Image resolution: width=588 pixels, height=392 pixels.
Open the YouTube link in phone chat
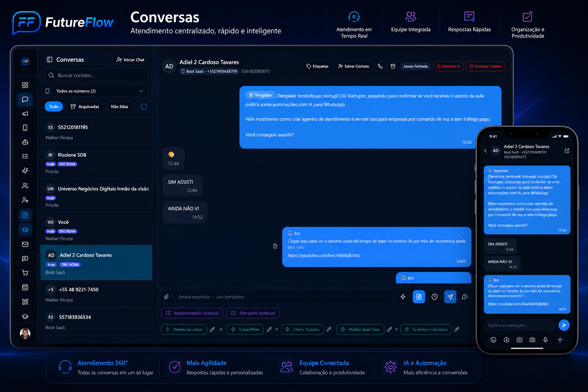(x=518, y=304)
